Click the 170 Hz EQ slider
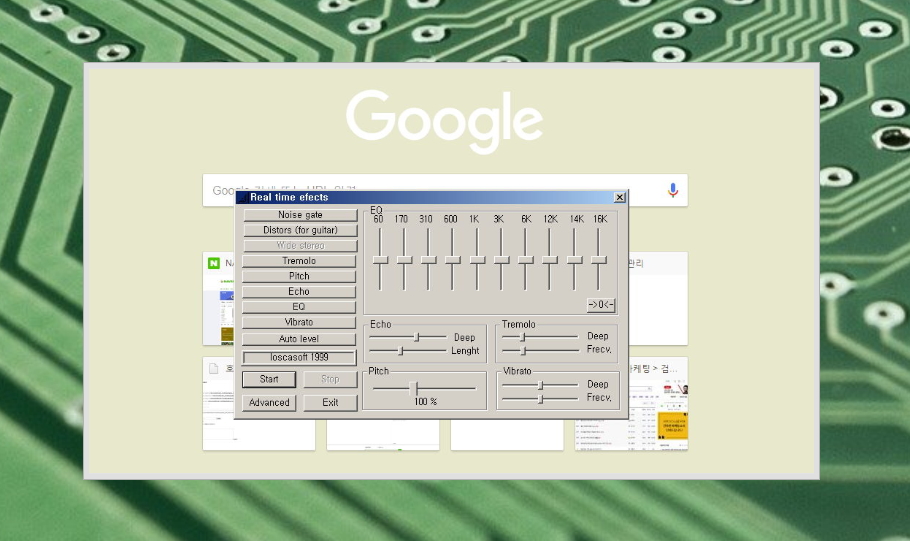910x541 pixels. click(x=405, y=259)
